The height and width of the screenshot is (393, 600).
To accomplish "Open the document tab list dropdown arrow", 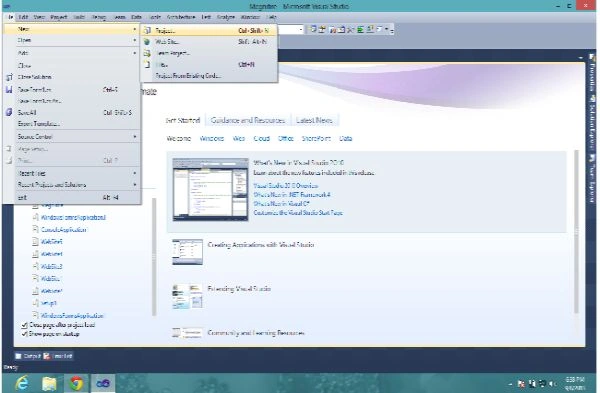I will (x=580, y=57).
